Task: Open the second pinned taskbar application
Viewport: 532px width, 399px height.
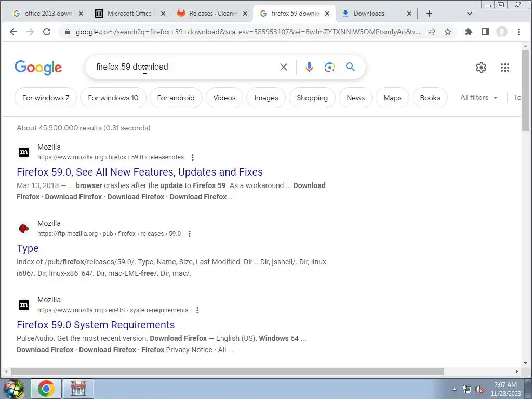Action: click(x=78, y=389)
